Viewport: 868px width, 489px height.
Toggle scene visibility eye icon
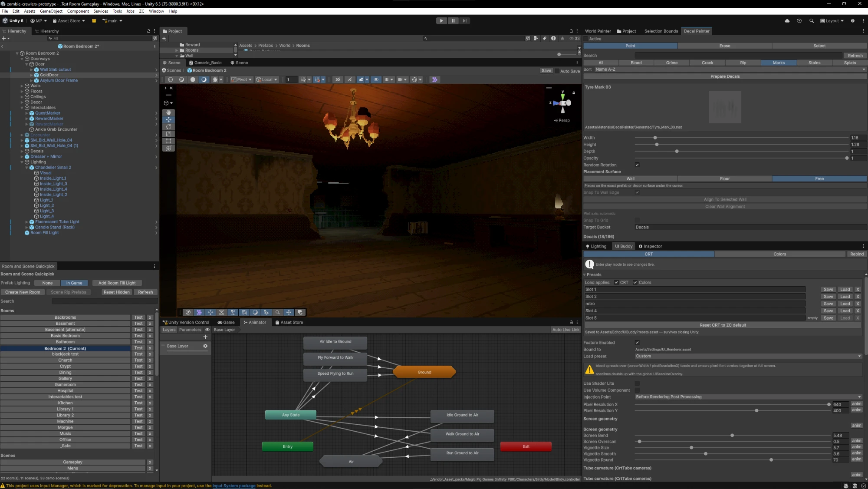pyautogui.click(x=376, y=79)
